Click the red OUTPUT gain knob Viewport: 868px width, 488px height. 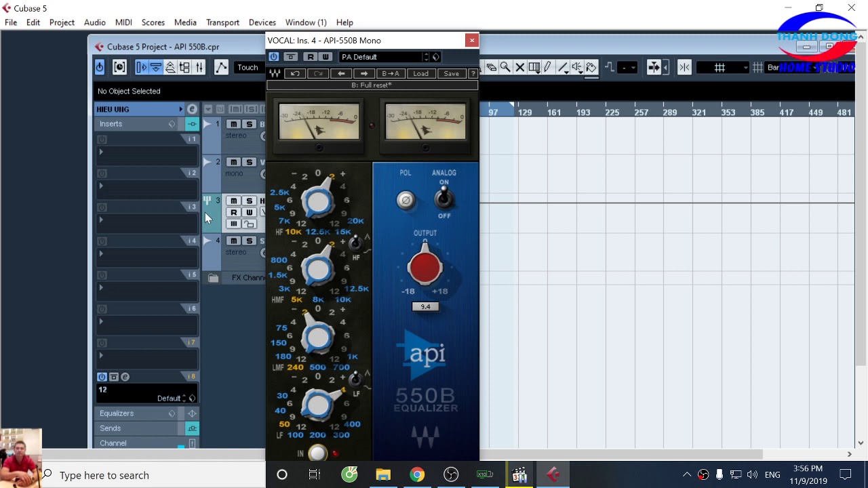tap(425, 266)
